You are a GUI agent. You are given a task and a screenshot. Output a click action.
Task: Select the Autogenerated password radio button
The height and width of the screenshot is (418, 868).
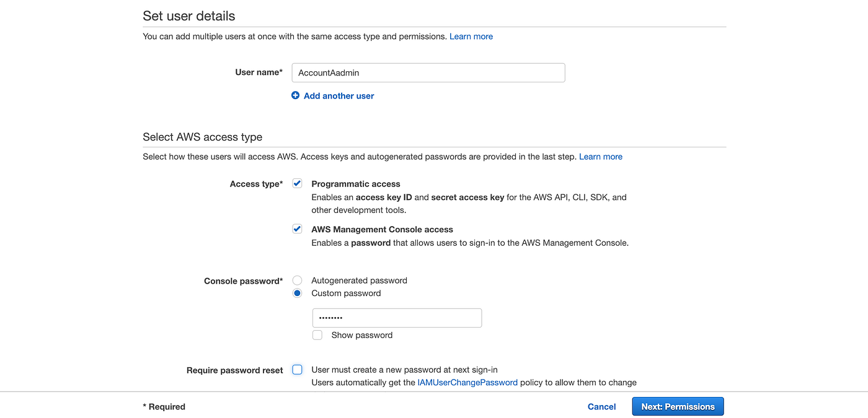coord(297,280)
